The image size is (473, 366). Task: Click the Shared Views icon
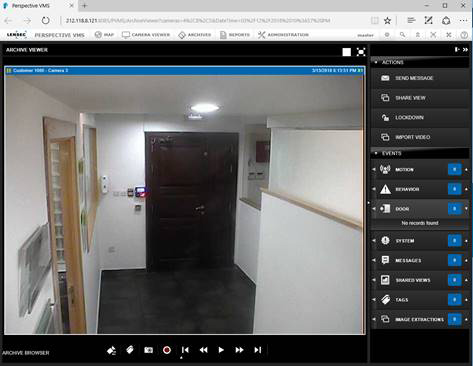click(385, 280)
